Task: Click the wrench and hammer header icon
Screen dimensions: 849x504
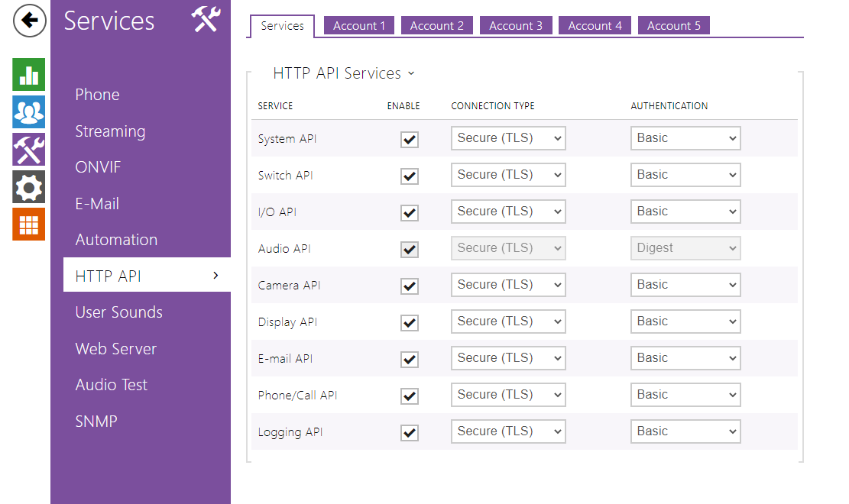Action: (x=206, y=21)
